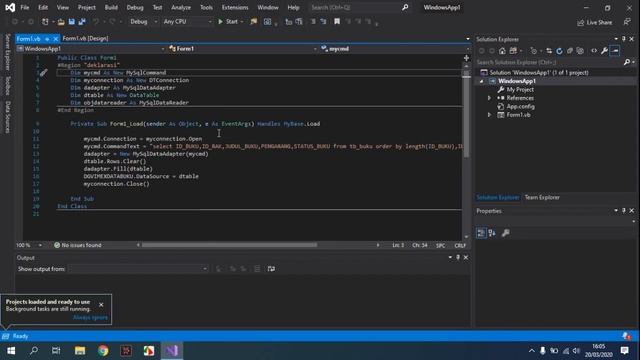Expand the References node
This screenshot has width=640, height=360.
click(x=489, y=98)
